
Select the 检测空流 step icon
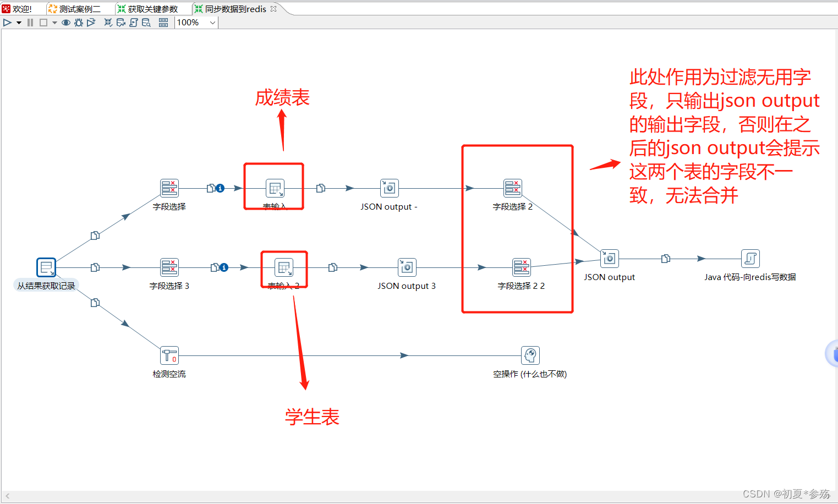169,355
